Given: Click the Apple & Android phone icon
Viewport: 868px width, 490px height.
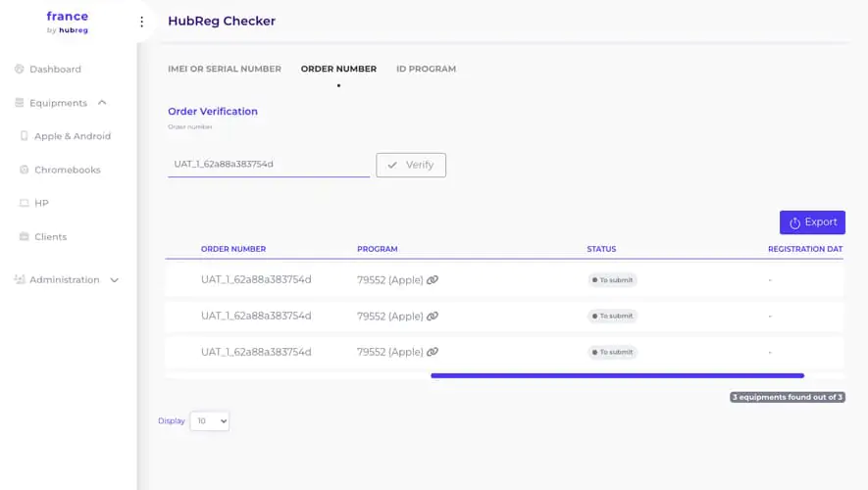Looking at the screenshot, I should coord(24,136).
